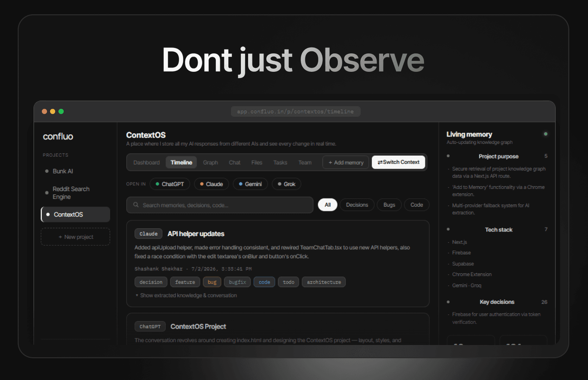Click the Key decisions count 26
The width and height of the screenshot is (588, 380).
pyautogui.click(x=544, y=302)
